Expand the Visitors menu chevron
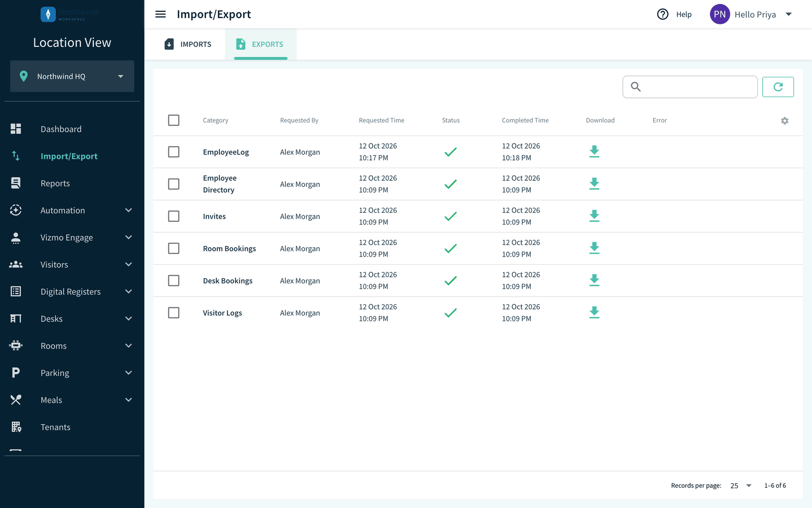 [x=129, y=264]
